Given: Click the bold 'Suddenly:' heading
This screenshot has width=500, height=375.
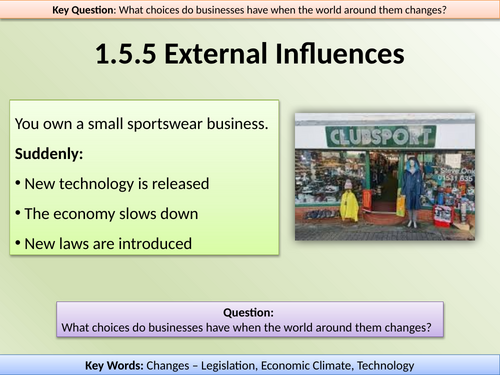Looking at the screenshot, I should (x=49, y=154).
